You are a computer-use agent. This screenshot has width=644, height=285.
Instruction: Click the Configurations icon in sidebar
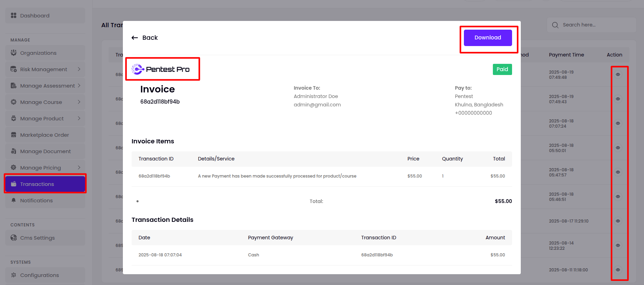tap(14, 275)
